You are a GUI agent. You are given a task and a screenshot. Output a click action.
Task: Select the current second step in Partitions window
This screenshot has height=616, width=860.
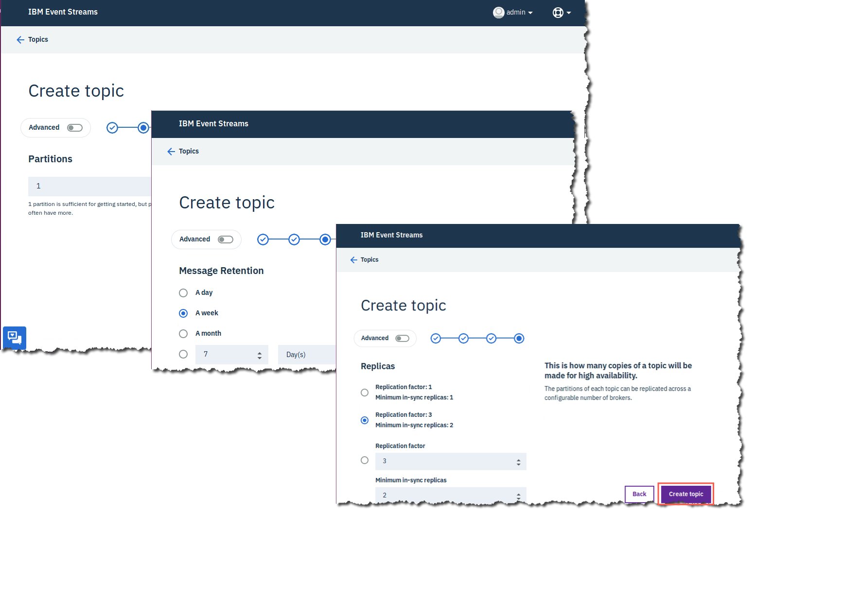(x=143, y=128)
